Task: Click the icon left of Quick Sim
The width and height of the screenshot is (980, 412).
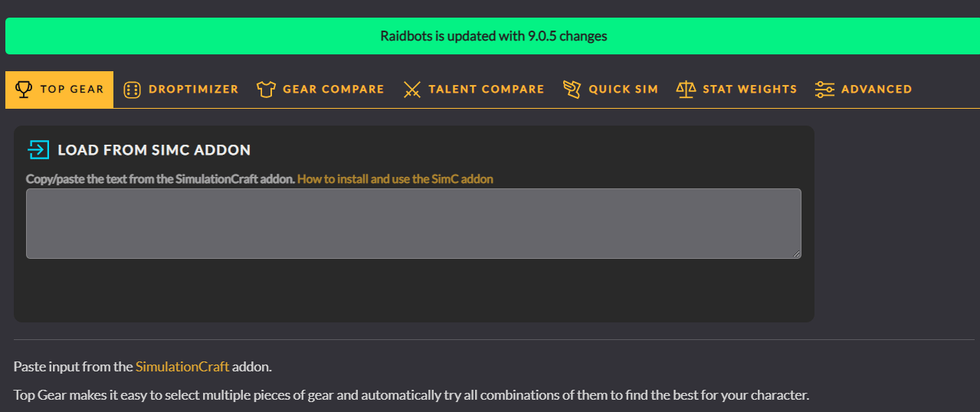Action: [x=572, y=90]
